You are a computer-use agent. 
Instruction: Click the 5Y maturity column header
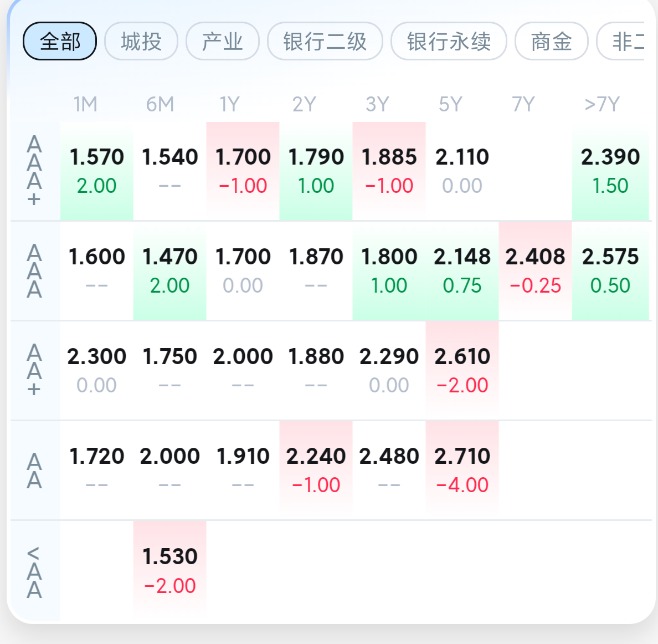click(450, 104)
